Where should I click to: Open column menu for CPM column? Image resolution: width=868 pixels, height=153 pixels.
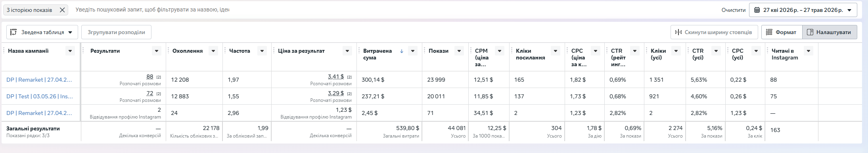[500, 51]
